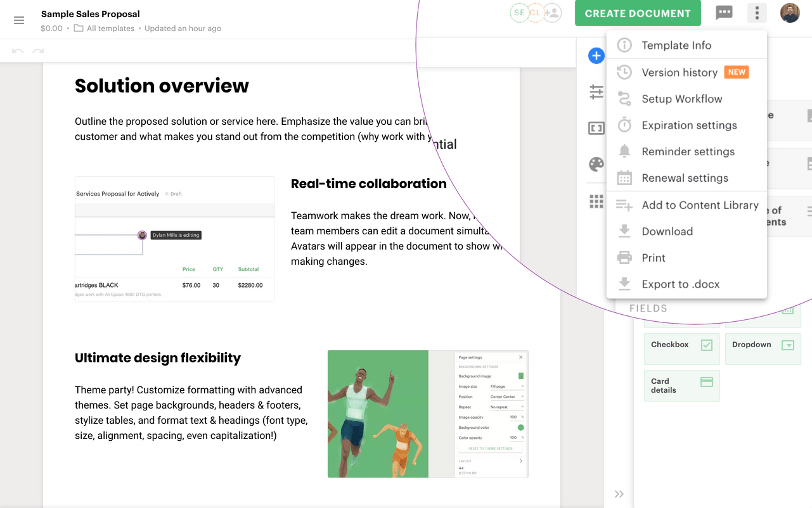
Task: Click the 'Teamwork makes the dream work' paragraph
Action: pyautogui.click(x=396, y=239)
